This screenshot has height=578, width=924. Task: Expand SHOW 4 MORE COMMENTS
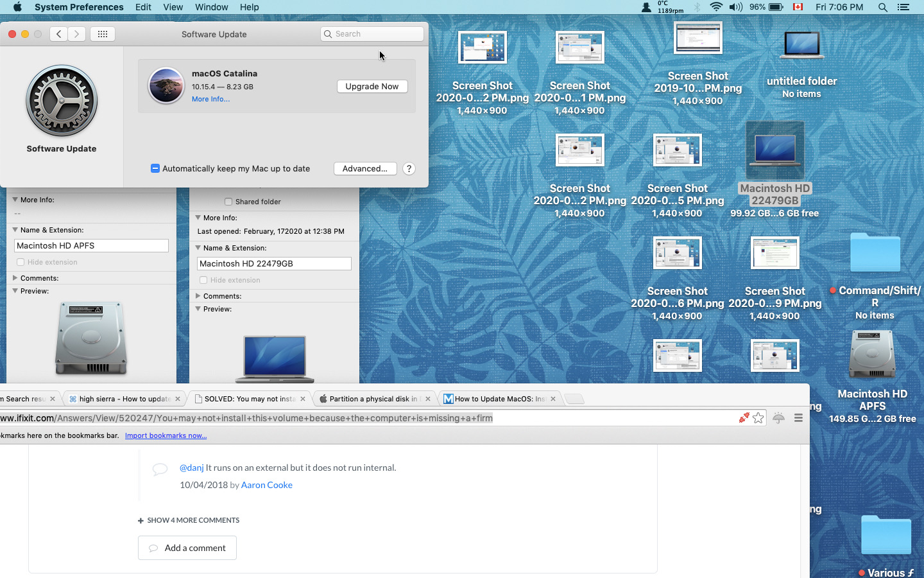pyautogui.click(x=189, y=520)
